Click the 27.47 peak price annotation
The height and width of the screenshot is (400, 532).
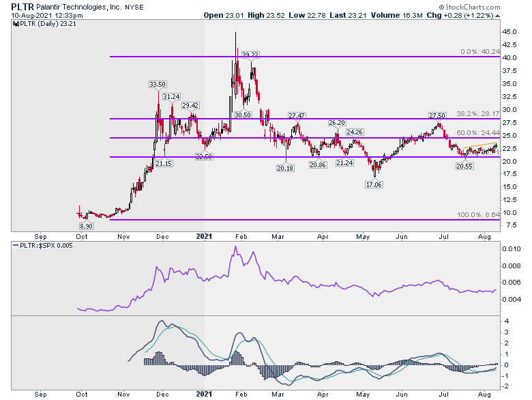tap(297, 116)
